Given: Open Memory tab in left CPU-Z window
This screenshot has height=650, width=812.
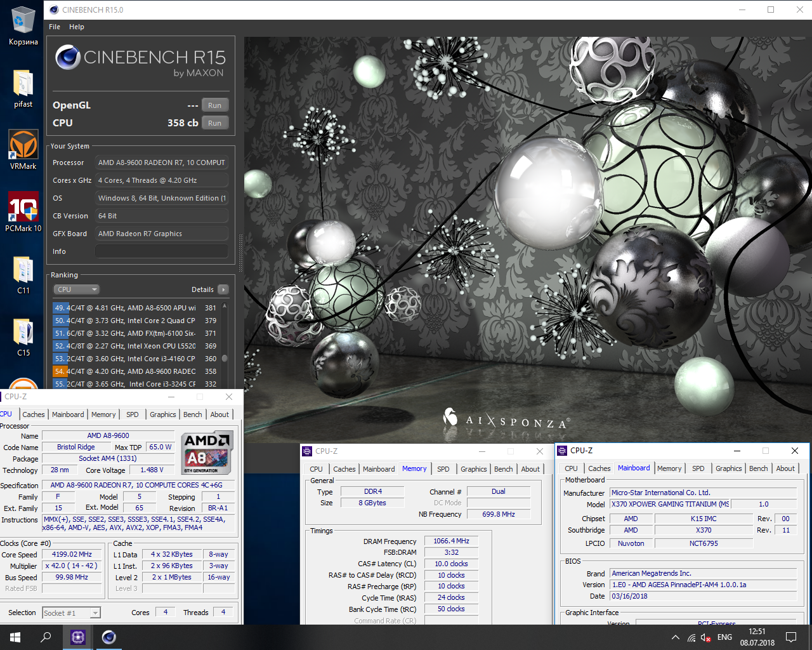Looking at the screenshot, I should point(103,415).
